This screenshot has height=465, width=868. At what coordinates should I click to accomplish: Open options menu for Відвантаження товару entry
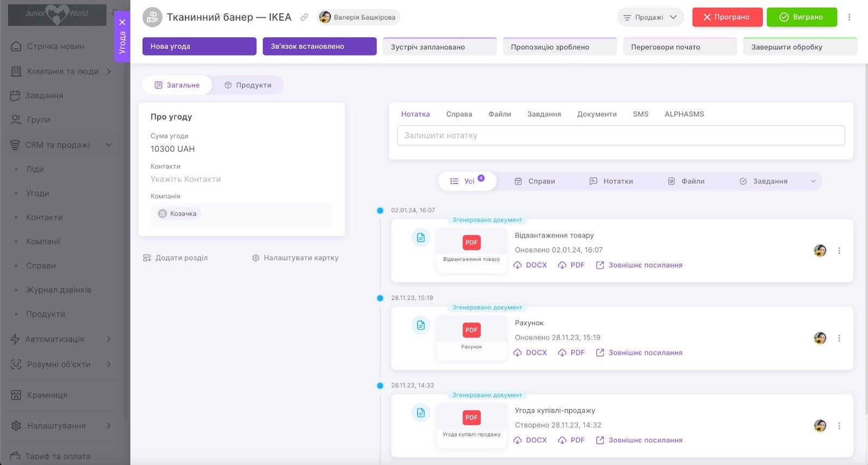click(839, 251)
